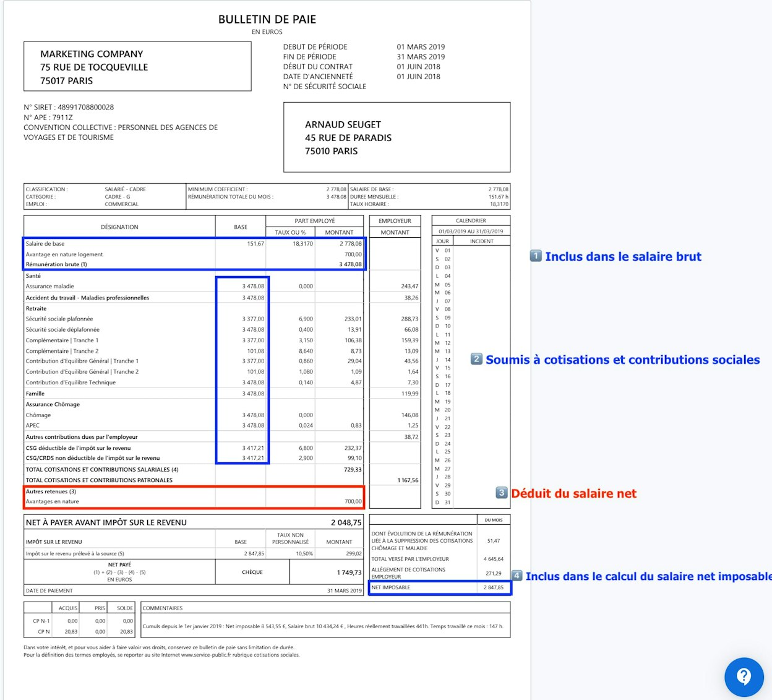The height and width of the screenshot is (700, 772).
Task: Click 'Accident du travail - Maladies professionnelles' row
Action: point(87,298)
